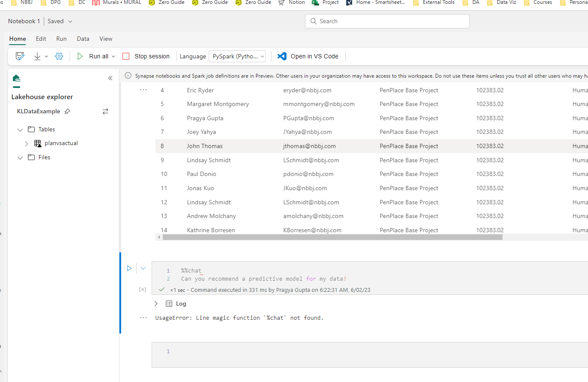The height and width of the screenshot is (382, 588).
Task: Click the table's horizontal scrollbar thumb
Action: click(x=332, y=237)
